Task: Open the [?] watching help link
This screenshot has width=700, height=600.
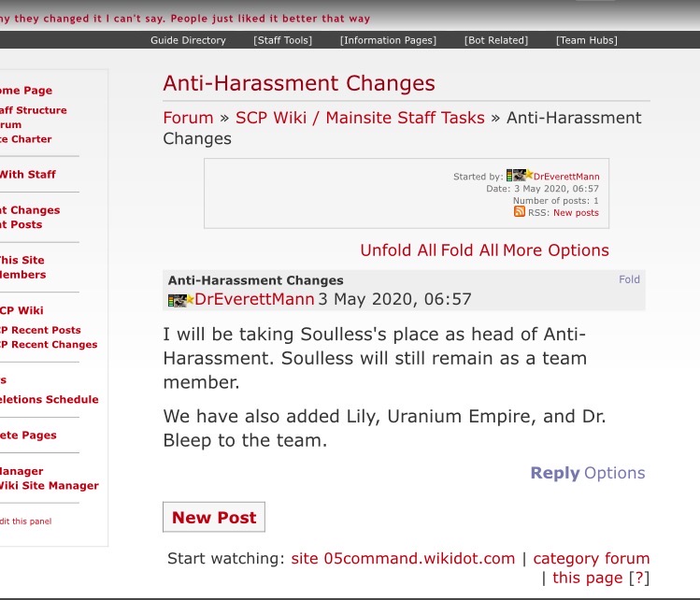Action: tap(639, 578)
